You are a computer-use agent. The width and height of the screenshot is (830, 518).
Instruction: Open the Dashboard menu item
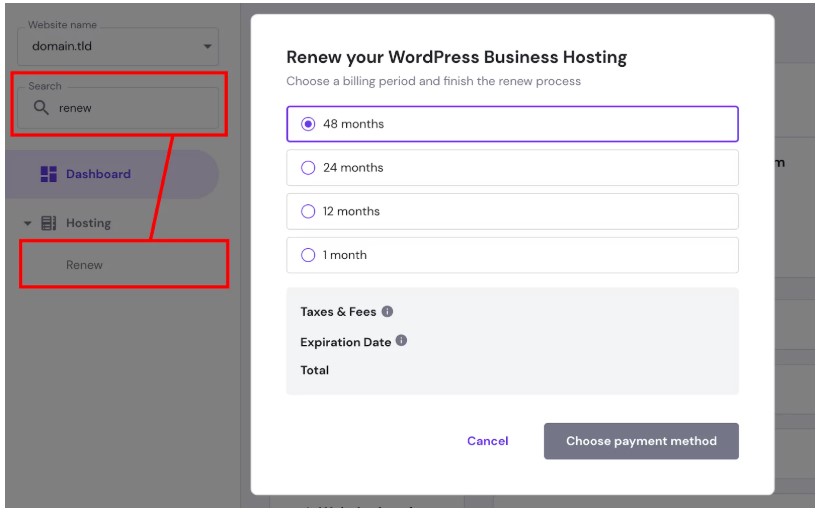(113, 176)
